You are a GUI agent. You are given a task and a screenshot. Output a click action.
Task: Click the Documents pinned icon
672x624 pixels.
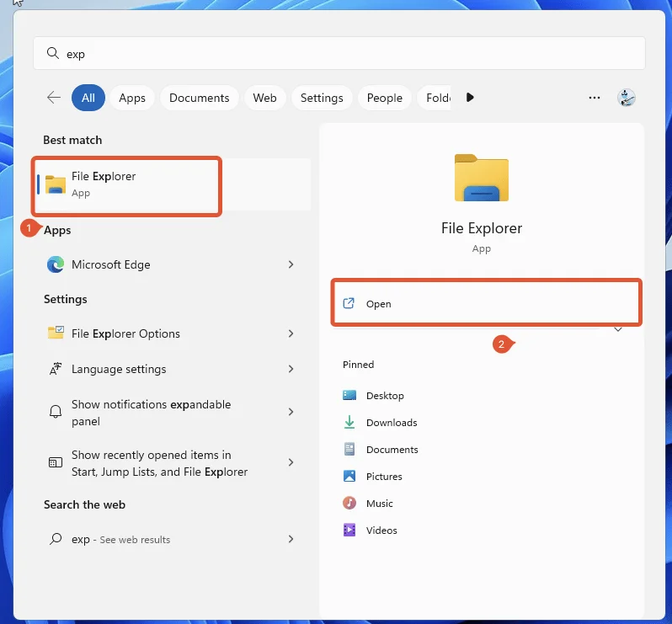pos(349,449)
